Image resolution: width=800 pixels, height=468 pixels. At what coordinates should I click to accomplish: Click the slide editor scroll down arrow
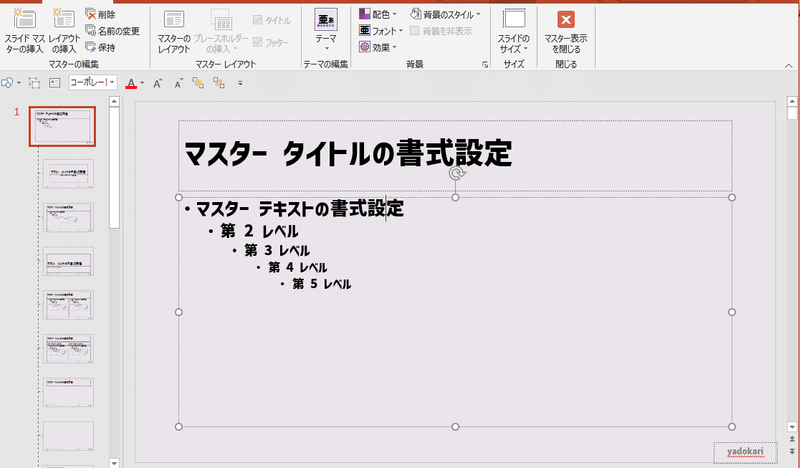coord(792,427)
